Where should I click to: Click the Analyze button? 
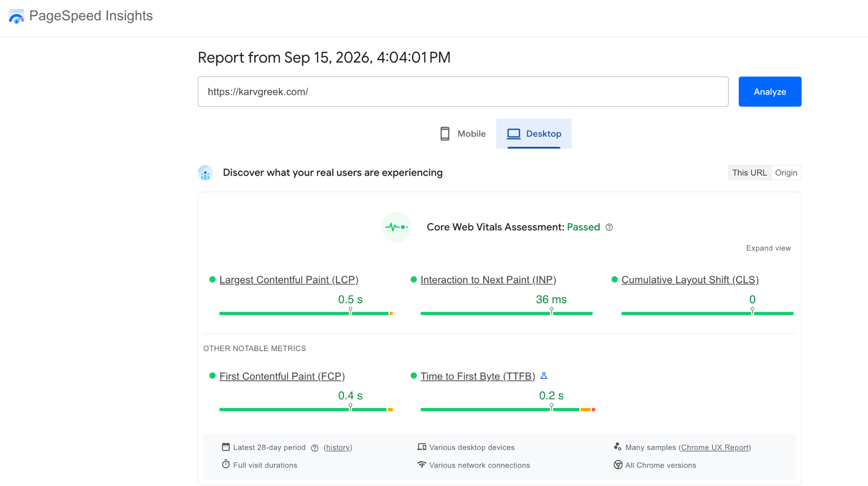coord(770,92)
